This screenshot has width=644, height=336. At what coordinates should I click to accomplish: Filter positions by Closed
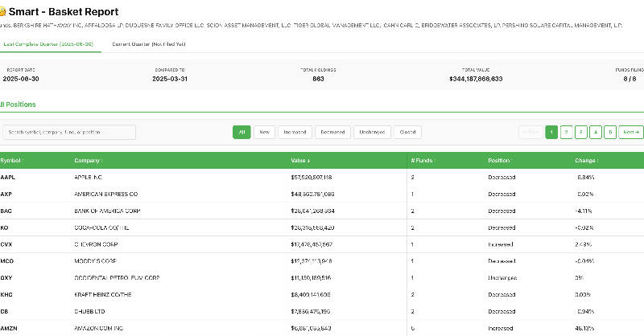tap(407, 132)
